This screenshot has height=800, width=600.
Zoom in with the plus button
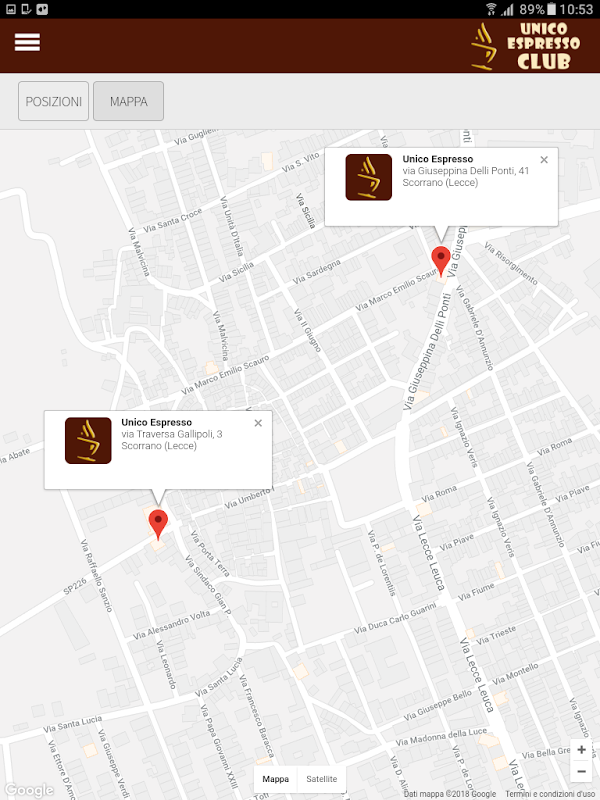581,749
